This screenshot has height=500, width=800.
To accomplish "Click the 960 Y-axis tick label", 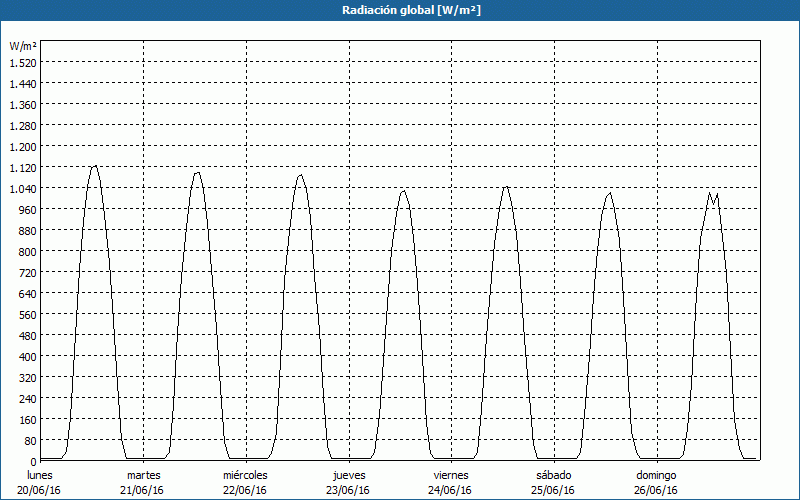I will [x=26, y=209].
